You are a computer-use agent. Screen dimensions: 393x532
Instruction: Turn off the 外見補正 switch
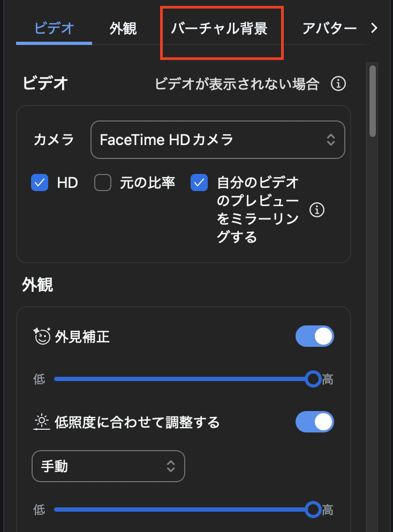[x=315, y=337]
